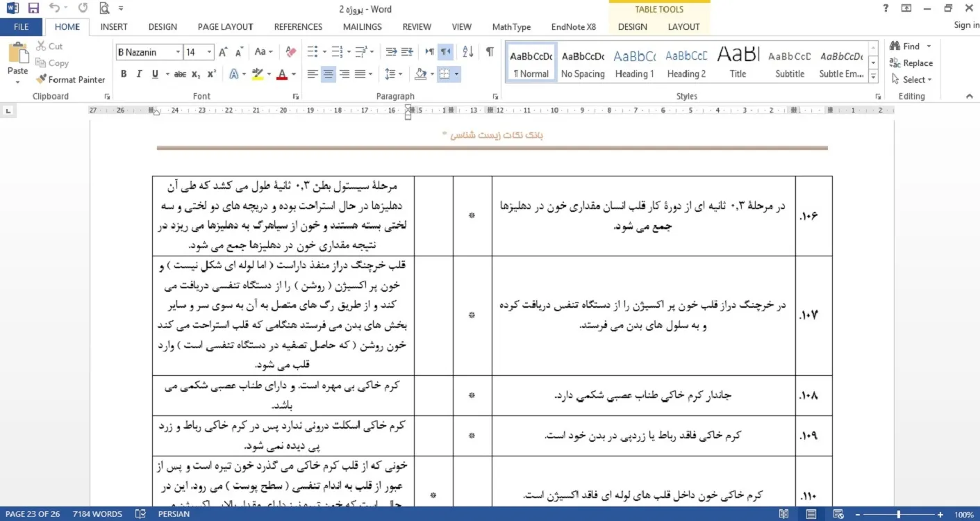Click the Replace button in Editing

[911, 63]
